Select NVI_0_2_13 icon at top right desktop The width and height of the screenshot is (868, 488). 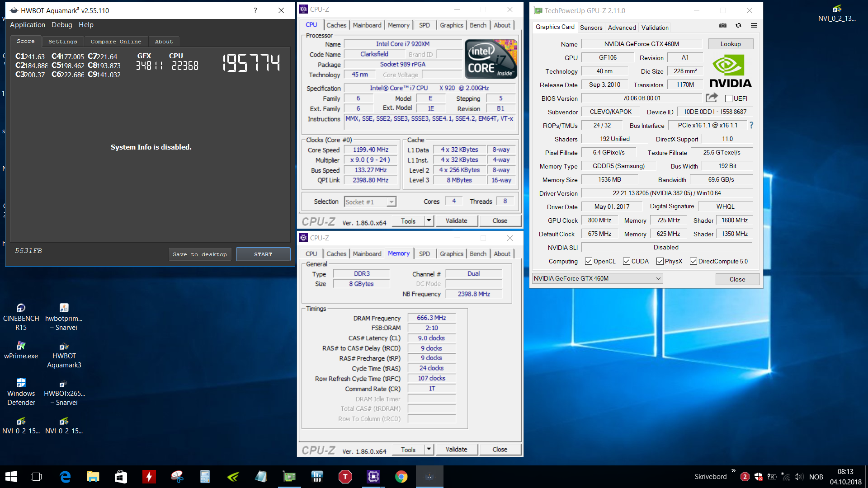pyautogui.click(x=837, y=13)
